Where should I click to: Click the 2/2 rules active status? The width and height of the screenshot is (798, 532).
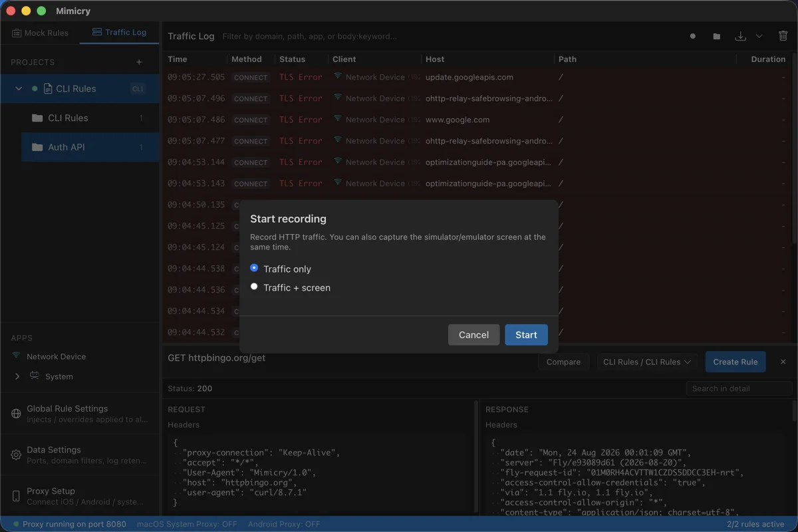(x=756, y=524)
